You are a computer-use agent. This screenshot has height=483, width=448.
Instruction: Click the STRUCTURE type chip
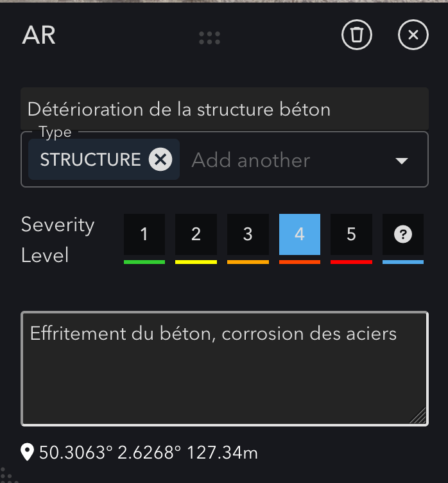(x=90, y=159)
